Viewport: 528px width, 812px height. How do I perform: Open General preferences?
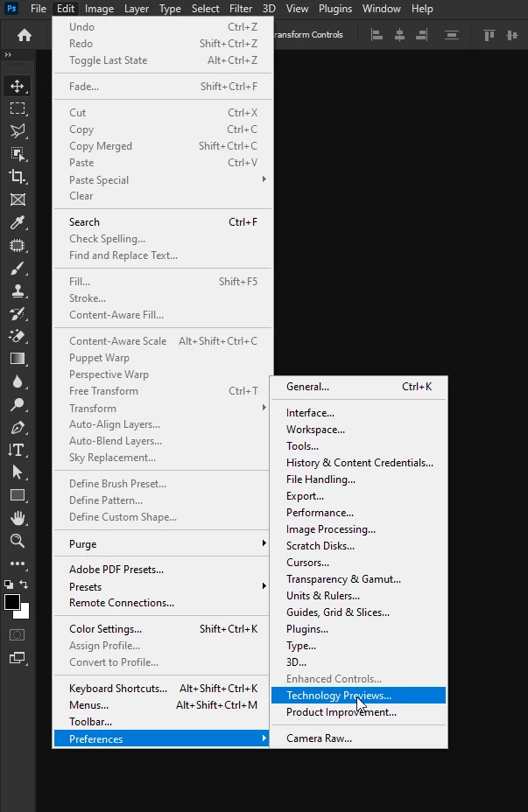(358, 387)
